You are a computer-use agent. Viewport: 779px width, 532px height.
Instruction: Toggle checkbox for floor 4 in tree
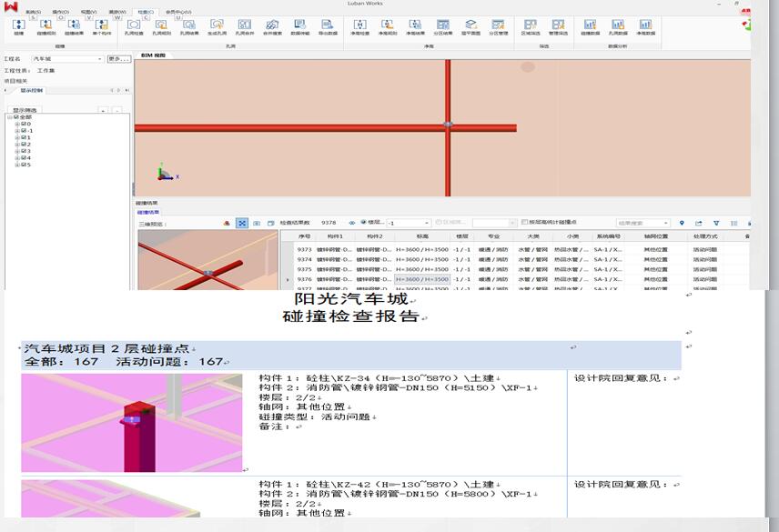(24, 158)
